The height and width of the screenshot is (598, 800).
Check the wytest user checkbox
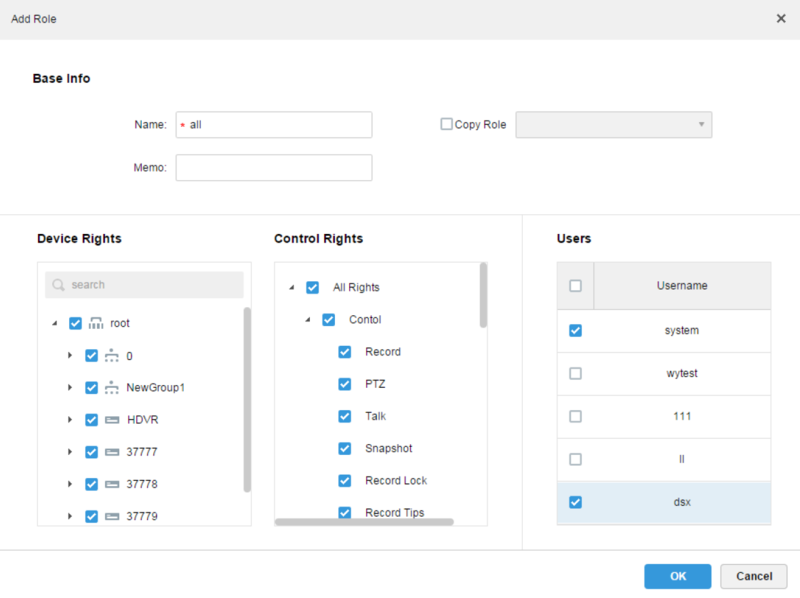575,373
